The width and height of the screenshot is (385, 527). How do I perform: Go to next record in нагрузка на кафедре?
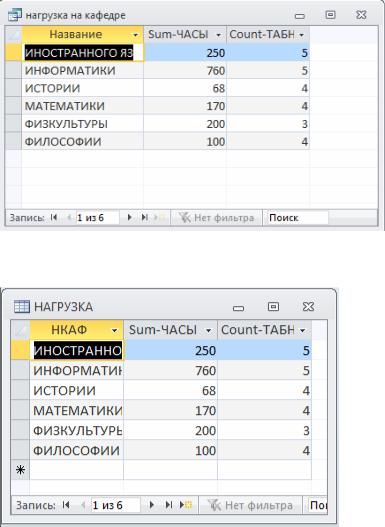[129, 217]
